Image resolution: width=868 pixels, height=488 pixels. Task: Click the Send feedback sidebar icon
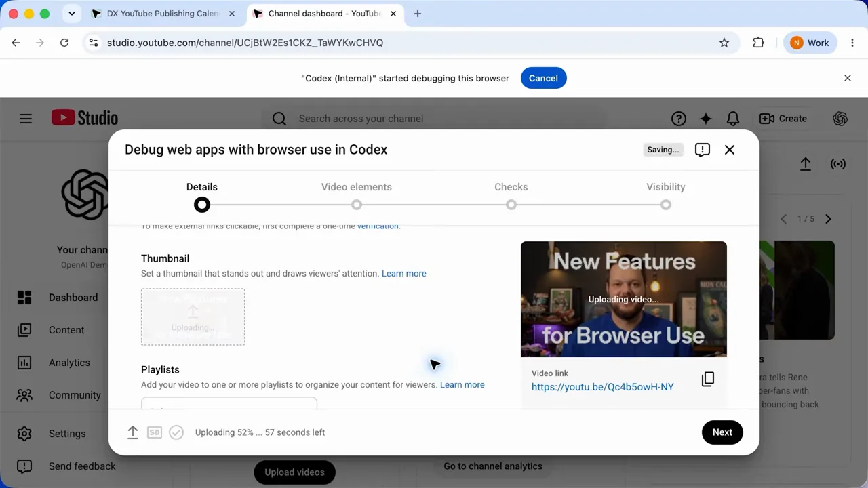pyautogui.click(x=24, y=466)
